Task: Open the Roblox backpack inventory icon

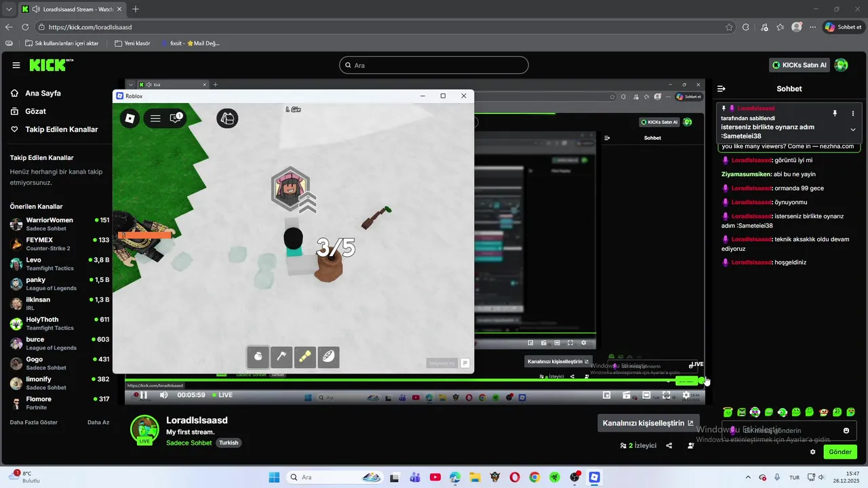Action: 227,119
